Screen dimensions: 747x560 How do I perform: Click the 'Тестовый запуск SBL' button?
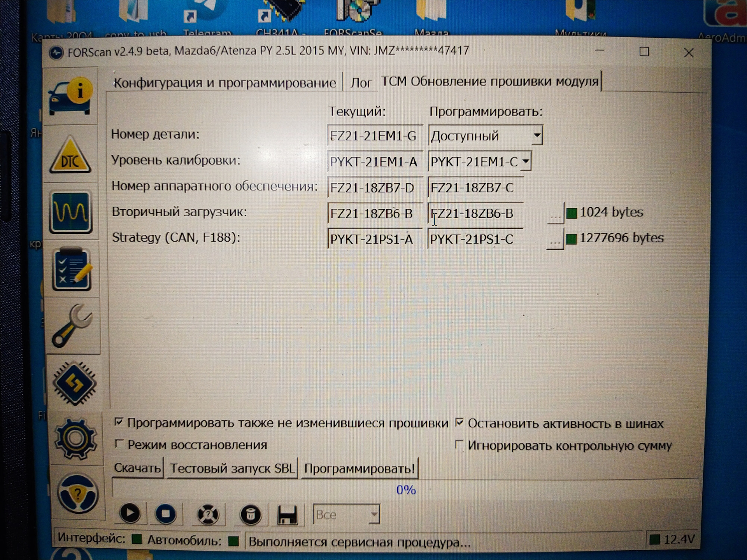232,468
